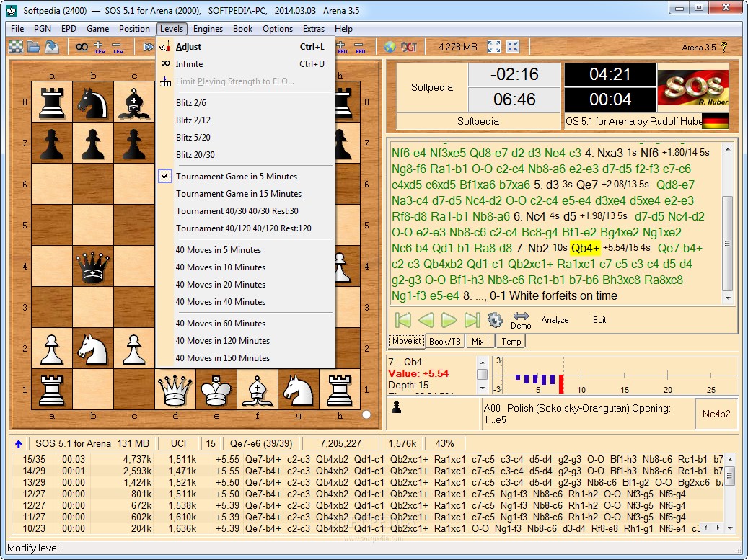The width and height of the screenshot is (748, 560).
Task: Choose 40 Moves in 40 Minutes
Action: 245,302
